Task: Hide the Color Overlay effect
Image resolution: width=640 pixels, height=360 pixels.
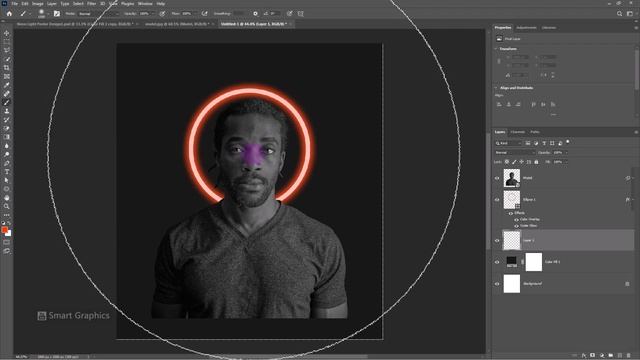Action: coord(516,219)
